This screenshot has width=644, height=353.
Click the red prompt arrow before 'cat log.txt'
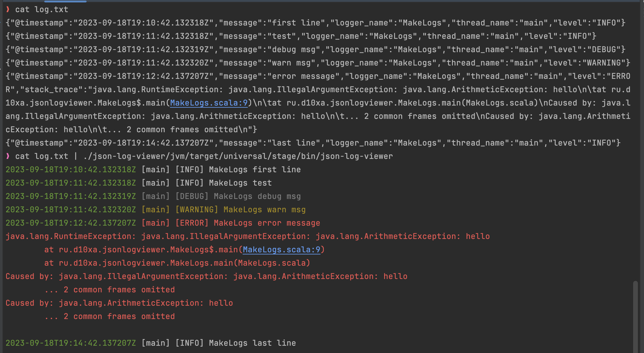tap(8, 9)
